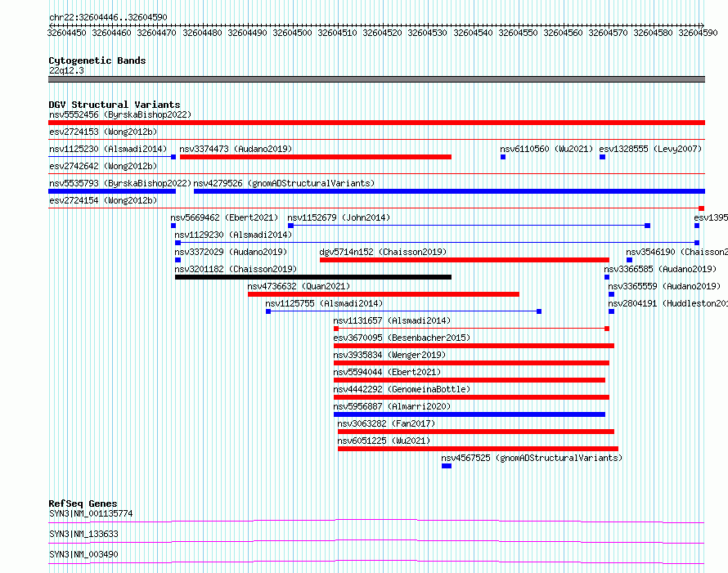Select nsv4279526 (gnomADStructuralVariants) label
Image resolution: width=728 pixels, height=573 pixels.
point(284,183)
